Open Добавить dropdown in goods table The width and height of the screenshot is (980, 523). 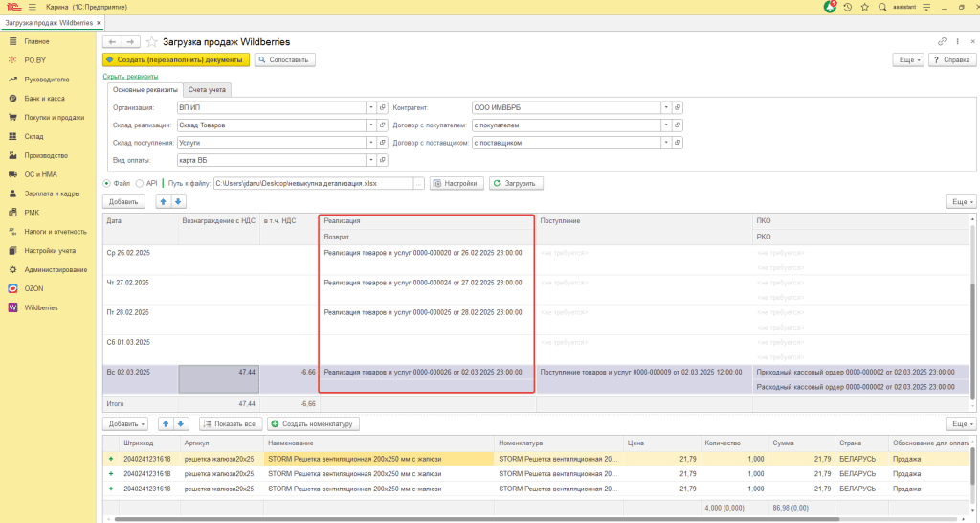point(125,423)
